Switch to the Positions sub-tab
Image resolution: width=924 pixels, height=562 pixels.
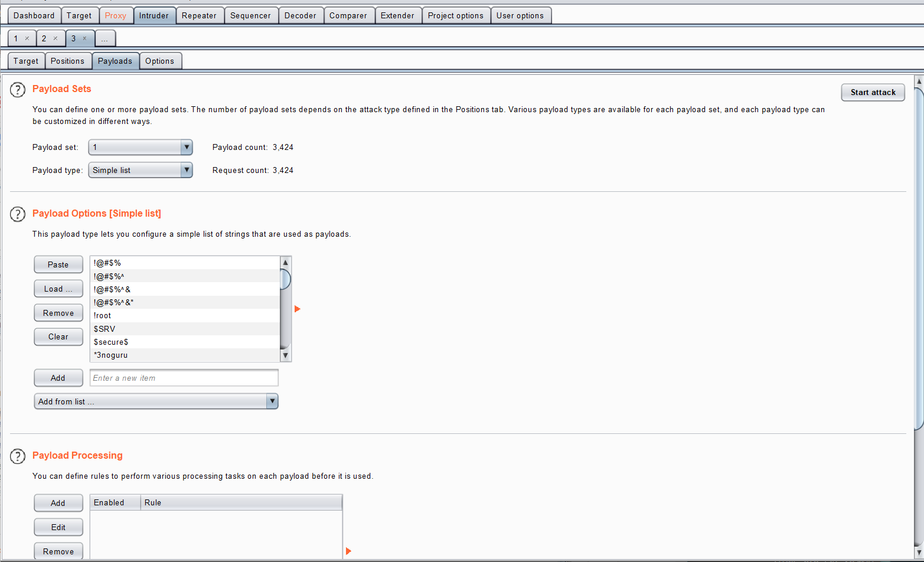tap(67, 61)
